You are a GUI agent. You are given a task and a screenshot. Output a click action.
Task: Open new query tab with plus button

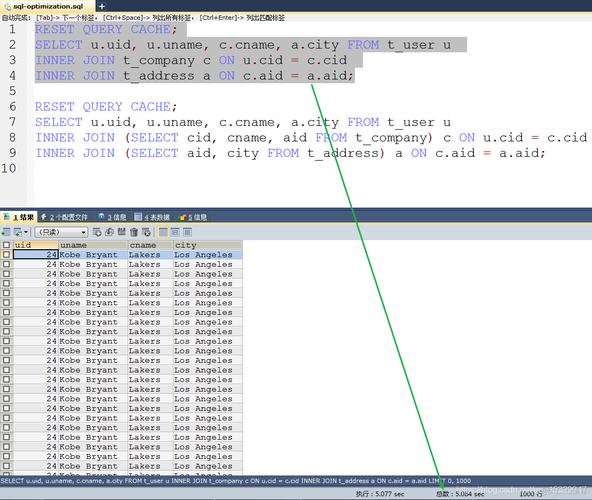pyautogui.click(x=102, y=6)
